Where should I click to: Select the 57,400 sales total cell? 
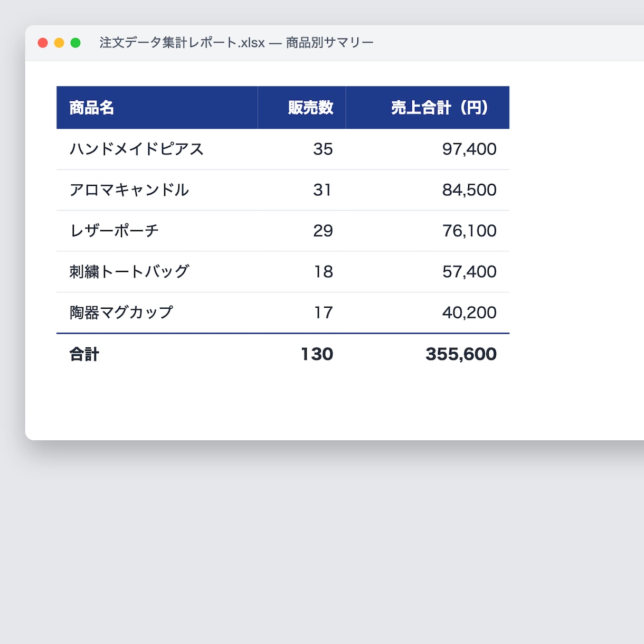pyautogui.click(x=428, y=272)
